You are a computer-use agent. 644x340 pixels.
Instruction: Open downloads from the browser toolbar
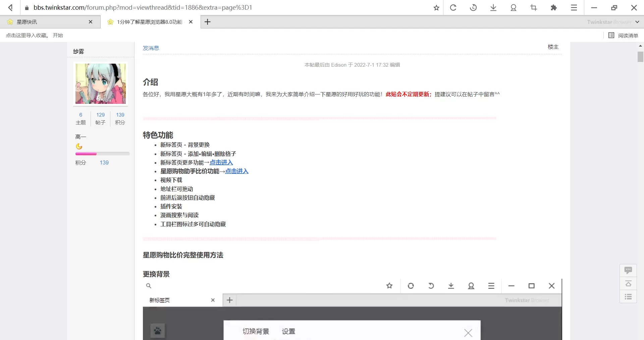point(493,8)
